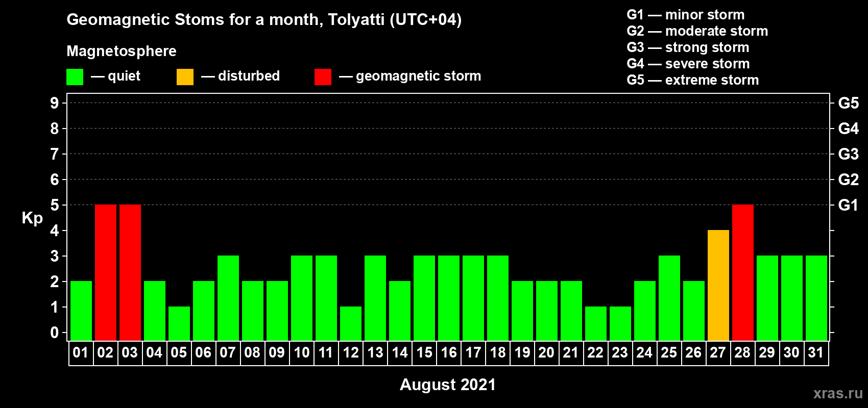Screen dimensions: 868x408
Task: Click the G5 label on right axis
Action: pos(849,103)
